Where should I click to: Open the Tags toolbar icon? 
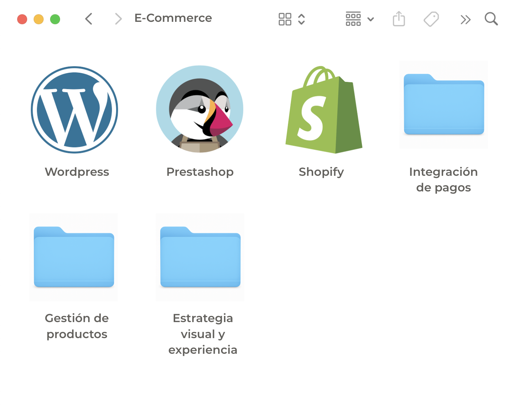click(431, 19)
